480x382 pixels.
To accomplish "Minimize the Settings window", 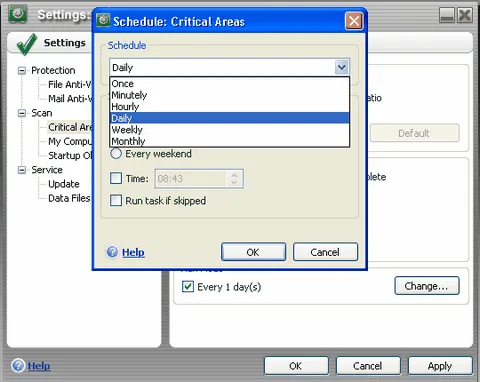I will point(447,15).
